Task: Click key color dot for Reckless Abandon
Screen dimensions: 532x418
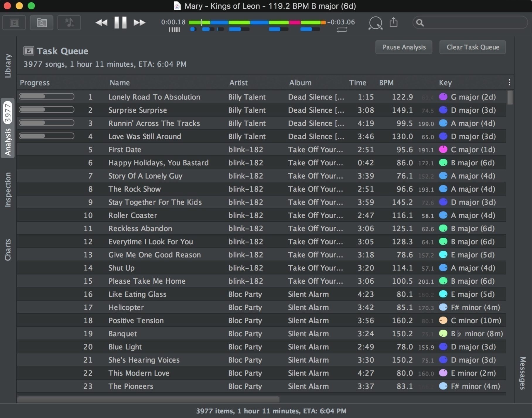Action: point(443,228)
